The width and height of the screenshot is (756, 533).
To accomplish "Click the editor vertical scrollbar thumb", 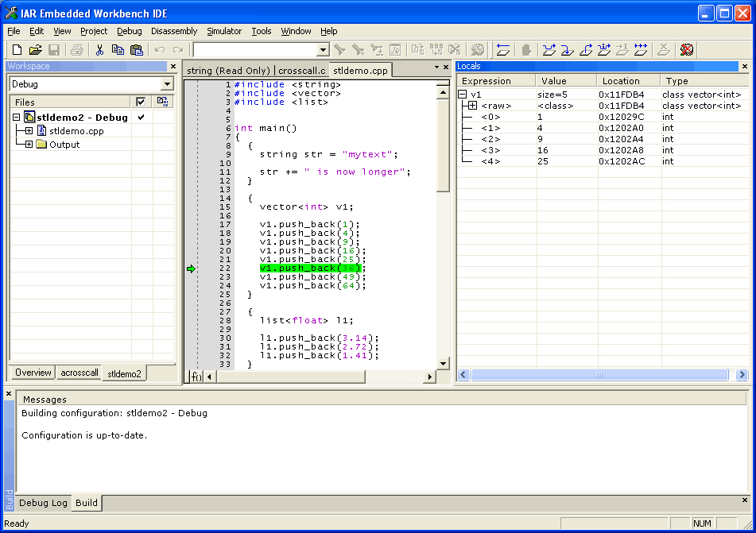I will (x=443, y=145).
